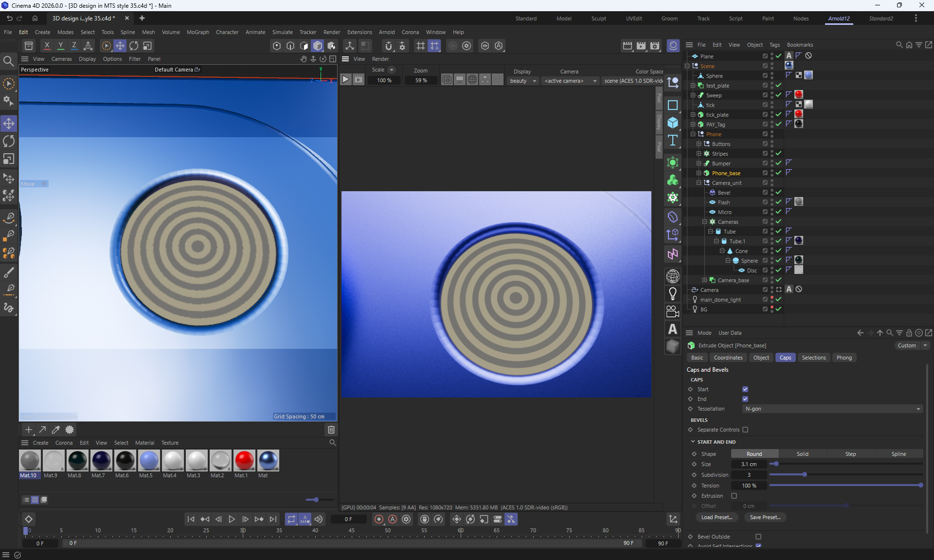Viewport: 934px width, 560px height.
Task: Click the Cube primitive icon
Action: (673, 123)
